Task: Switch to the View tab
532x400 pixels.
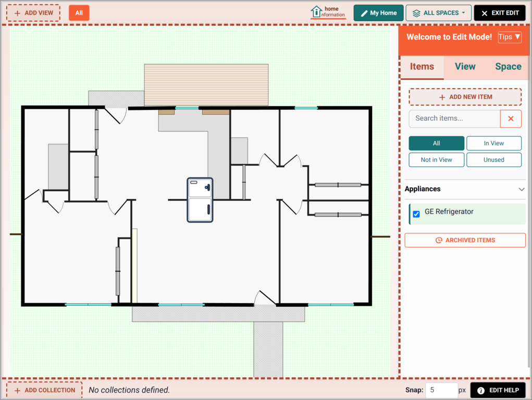Action: coord(465,67)
